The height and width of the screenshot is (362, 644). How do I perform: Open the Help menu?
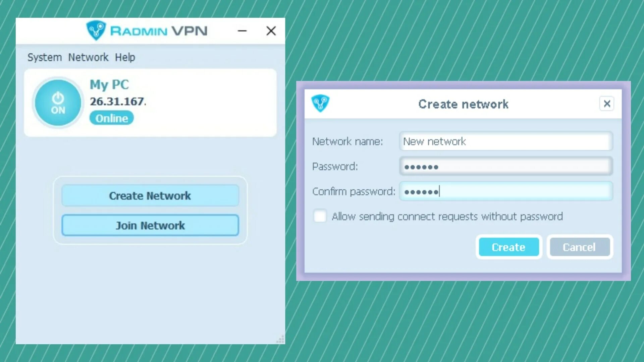[125, 57]
